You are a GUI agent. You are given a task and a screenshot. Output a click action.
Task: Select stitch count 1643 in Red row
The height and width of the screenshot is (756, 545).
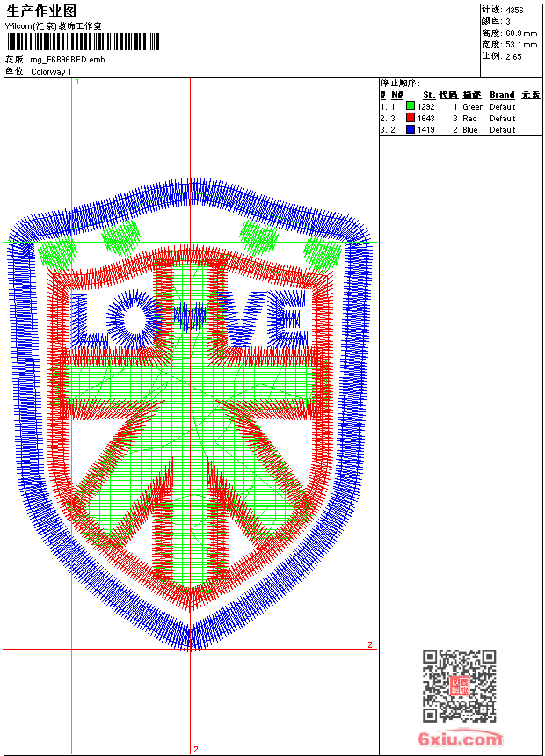(425, 119)
